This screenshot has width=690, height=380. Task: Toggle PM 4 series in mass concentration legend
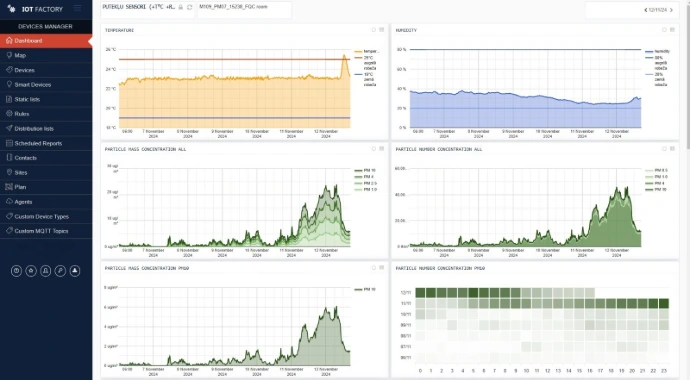[364, 177]
